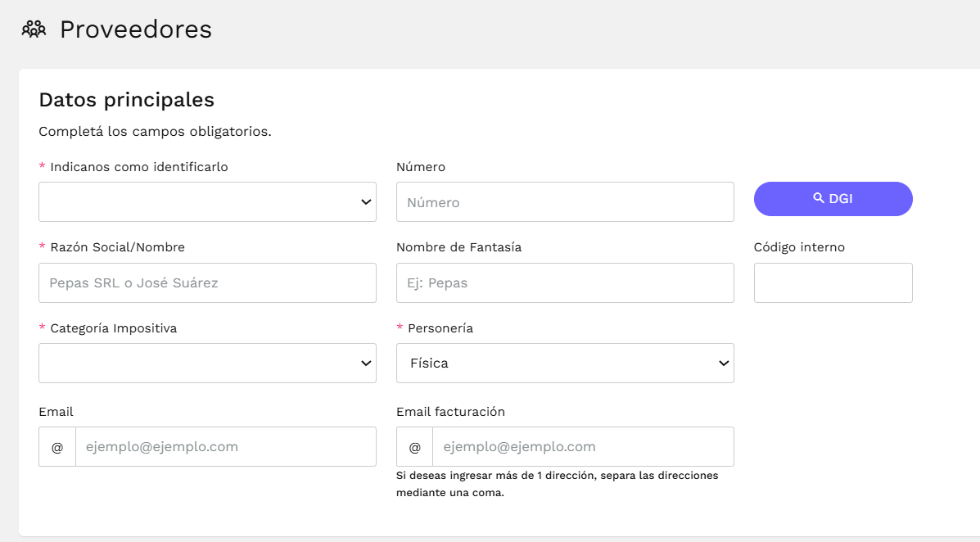980x542 pixels.
Task: Focus the Razón Social/Nombre field
Action: (x=207, y=282)
